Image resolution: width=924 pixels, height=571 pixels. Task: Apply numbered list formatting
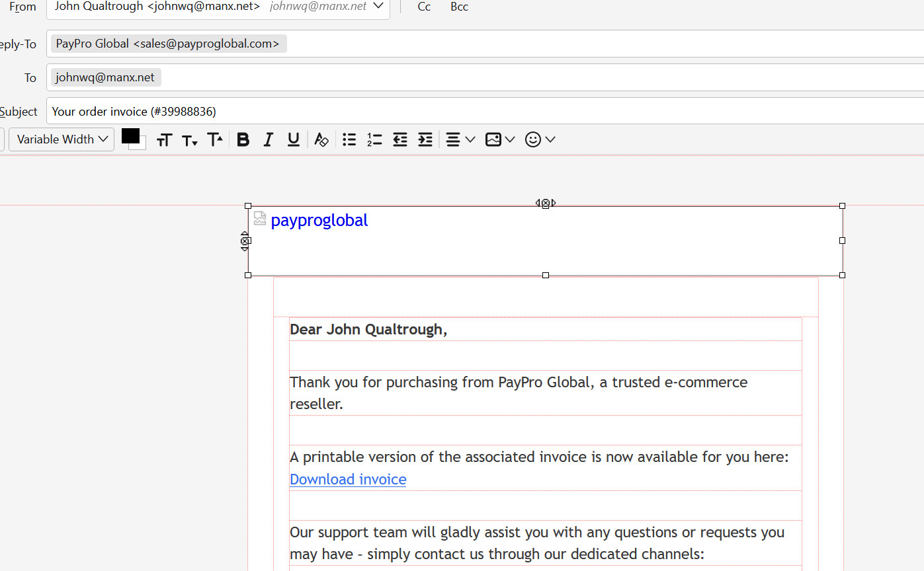pos(374,139)
